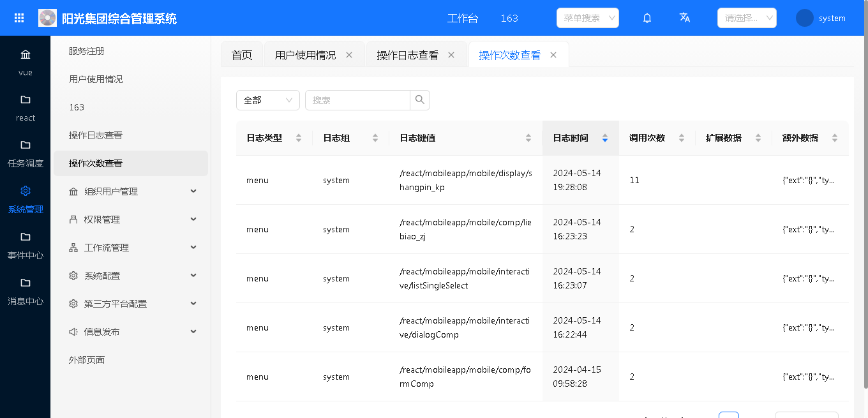Image resolution: width=868 pixels, height=418 pixels.
Task: Click the disc logo next to the system title
Action: [x=48, y=18]
